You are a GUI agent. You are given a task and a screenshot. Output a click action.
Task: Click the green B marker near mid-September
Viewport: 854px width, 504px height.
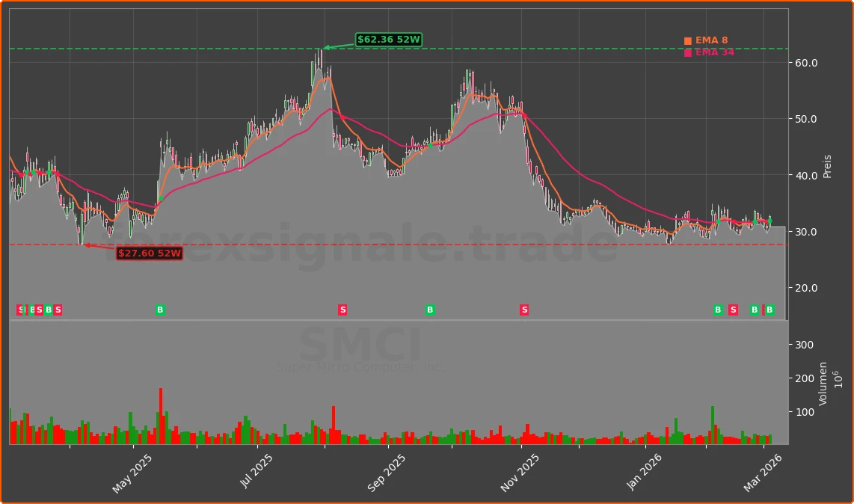point(429,309)
